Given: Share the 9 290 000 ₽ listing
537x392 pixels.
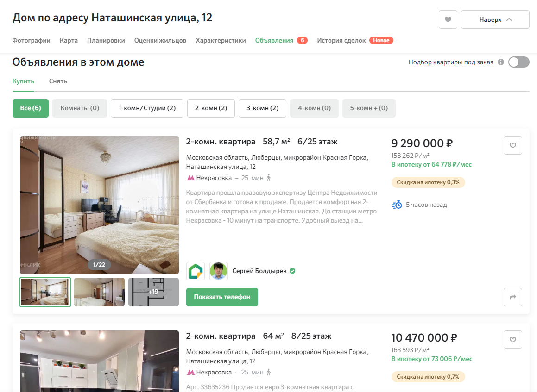Looking at the screenshot, I should click(x=513, y=297).
